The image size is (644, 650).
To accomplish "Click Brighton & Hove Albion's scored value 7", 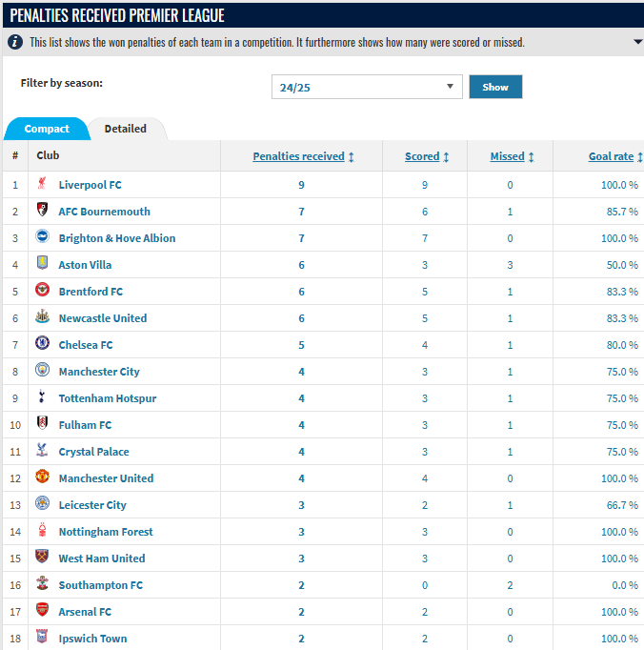I will point(425,238).
